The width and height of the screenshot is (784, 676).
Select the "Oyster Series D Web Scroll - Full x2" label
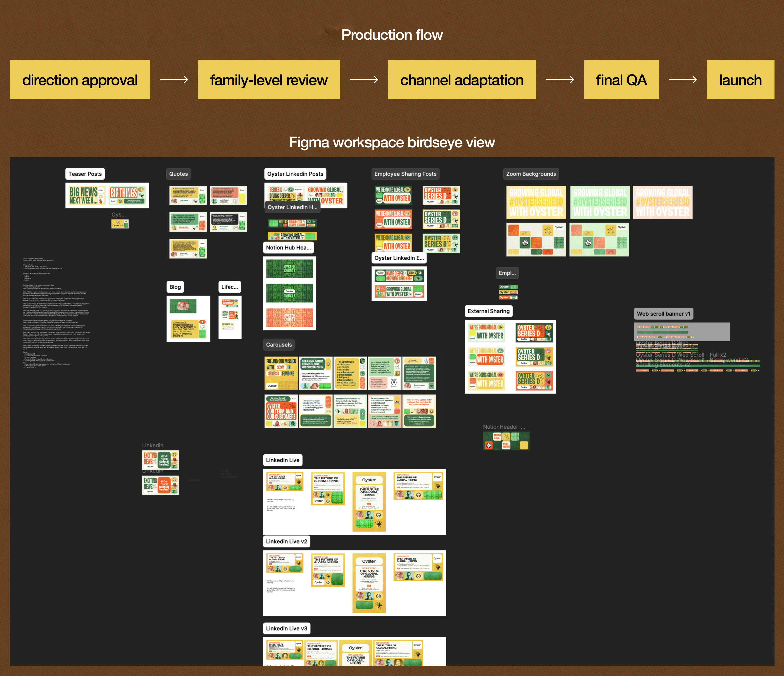tap(681, 355)
